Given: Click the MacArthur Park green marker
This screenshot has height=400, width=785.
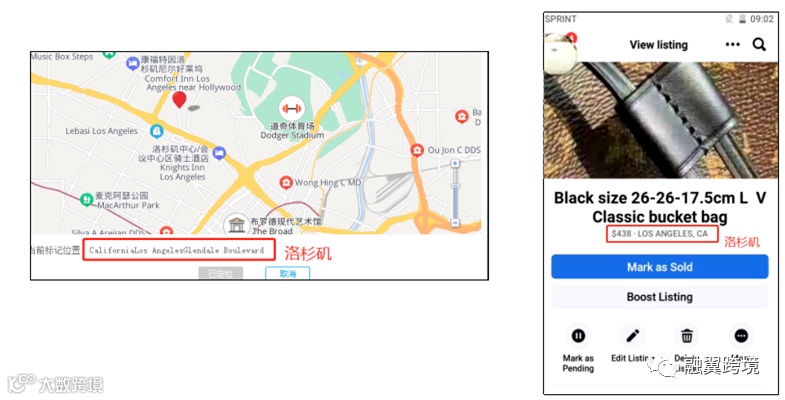Looking at the screenshot, I should tap(87, 199).
